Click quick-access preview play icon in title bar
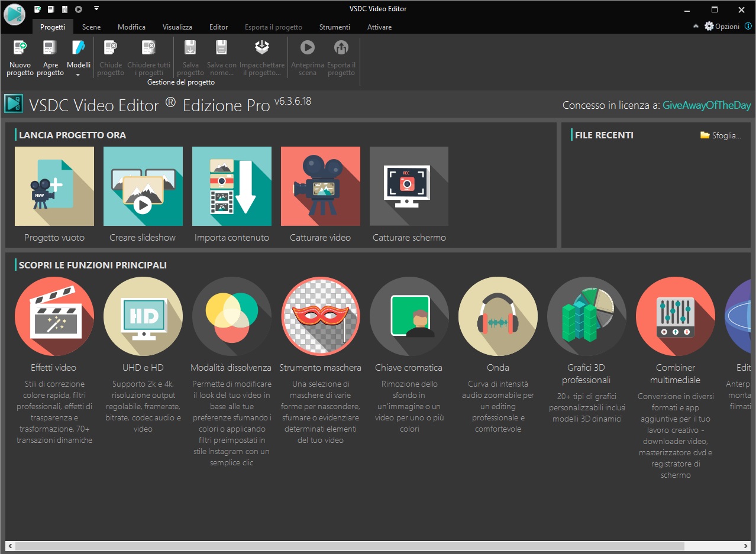Viewport: 756px width, 554px height. click(79, 9)
